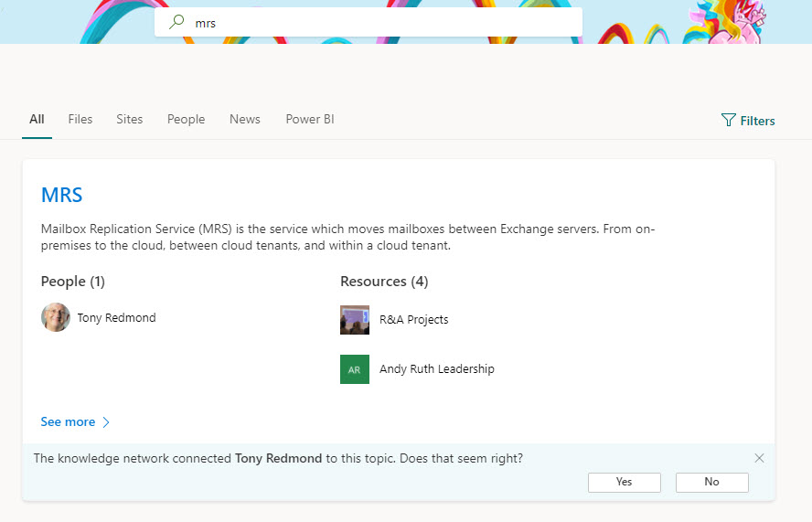Go to the News tab

coord(245,119)
